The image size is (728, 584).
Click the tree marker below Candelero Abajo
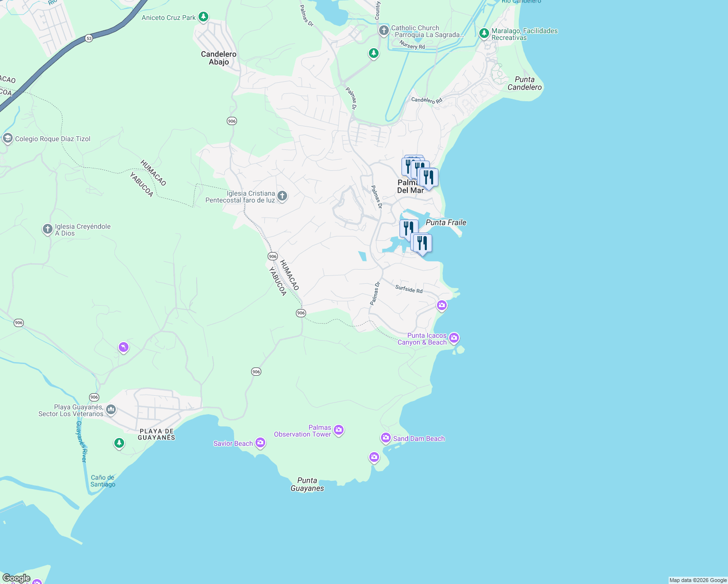pos(373,54)
